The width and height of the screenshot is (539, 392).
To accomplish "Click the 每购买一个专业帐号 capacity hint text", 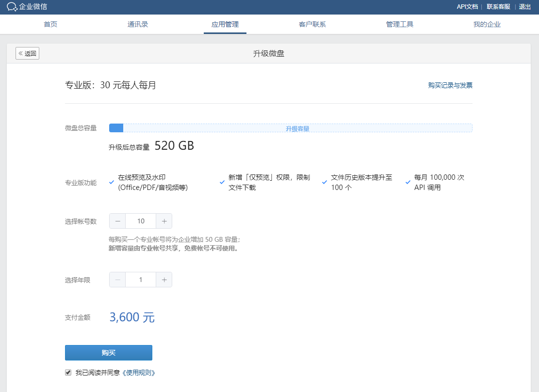I will click(x=175, y=239).
